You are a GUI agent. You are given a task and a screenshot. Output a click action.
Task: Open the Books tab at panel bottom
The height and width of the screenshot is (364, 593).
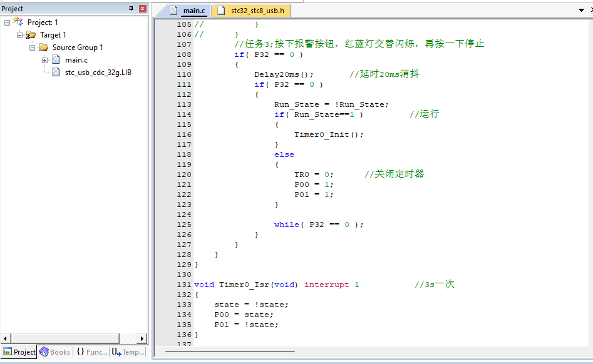coord(55,352)
